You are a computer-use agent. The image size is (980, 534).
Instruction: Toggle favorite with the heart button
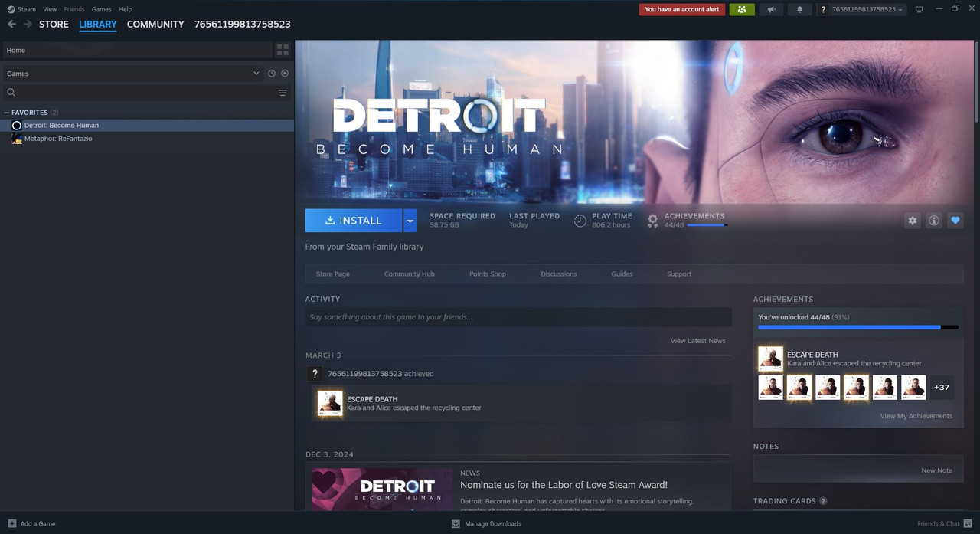[955, 221]
